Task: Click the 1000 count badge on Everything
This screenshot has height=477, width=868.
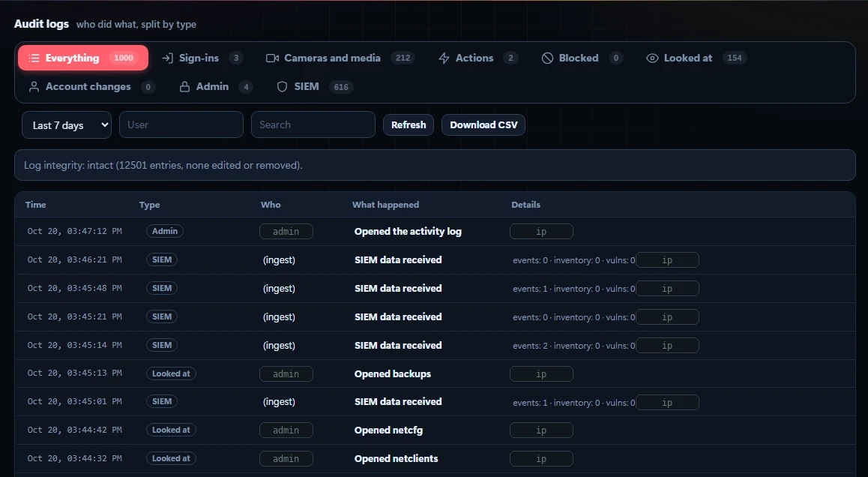Action: click(124, 58)
